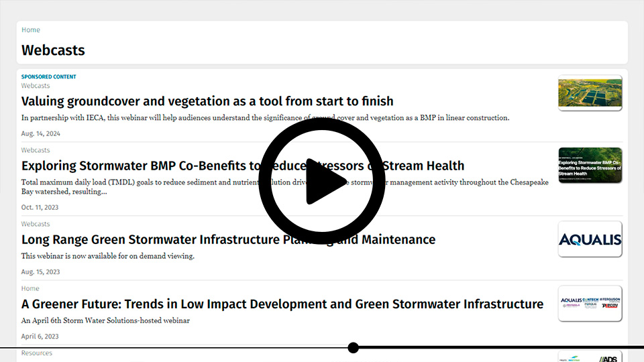Viewport: 644px width, 362px height.
Task: Click the multi-sponsor logos thumbnail for A Greener Future
Action: pyautogui.click(x=590, y=304)
